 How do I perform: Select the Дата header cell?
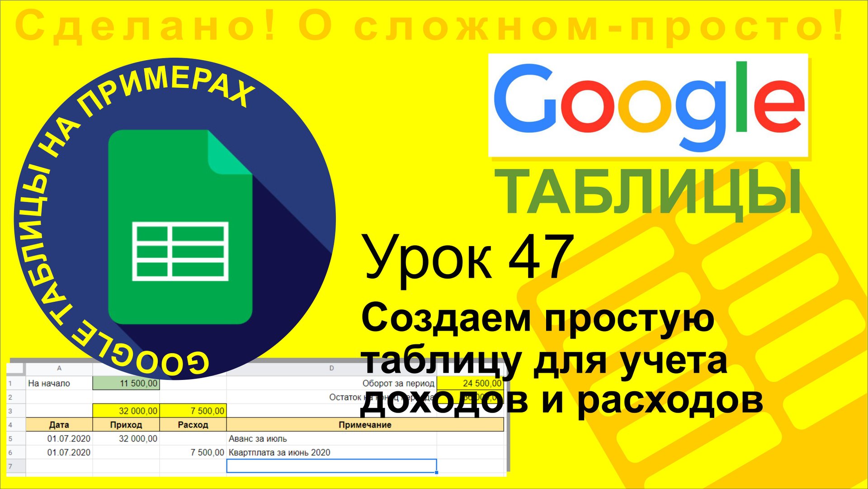tap(59, 424)
